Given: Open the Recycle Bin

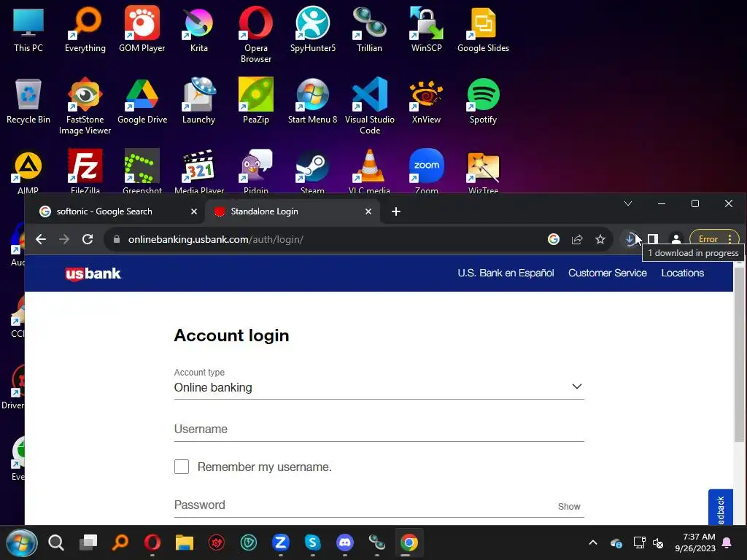Looking at the screenshot, I should click(x=28, y=101).
